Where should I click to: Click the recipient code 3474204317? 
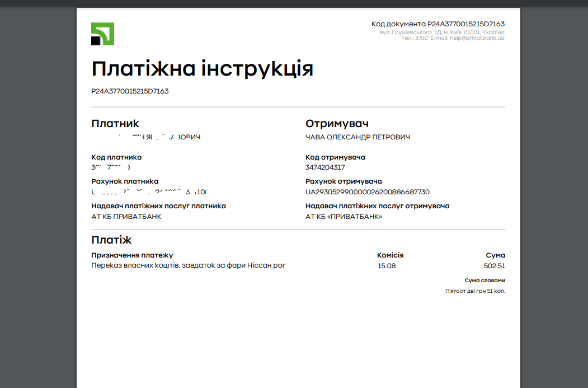pyautogui.click(x=325, y=167)
